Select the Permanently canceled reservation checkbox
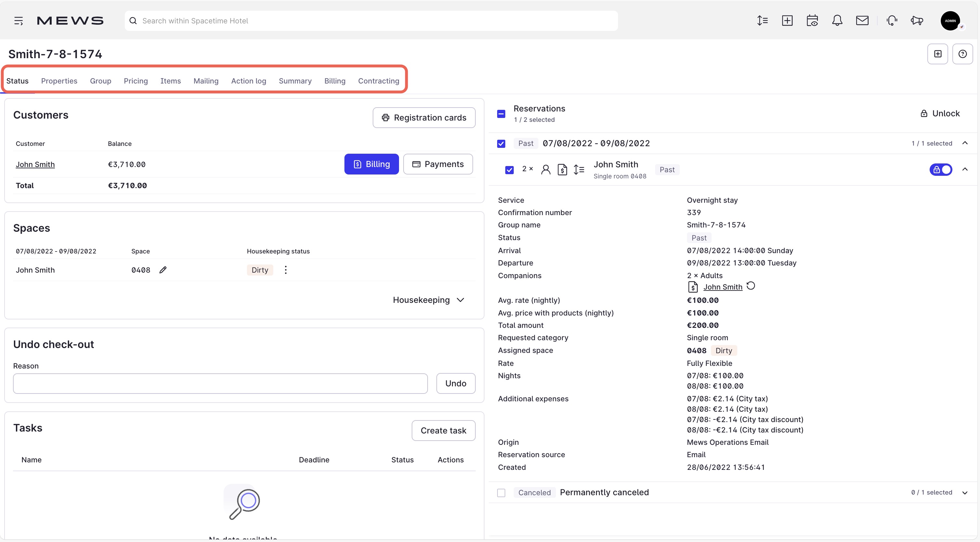Image resolution: width=980 pixels, height=542 pixels. [501, 492]
